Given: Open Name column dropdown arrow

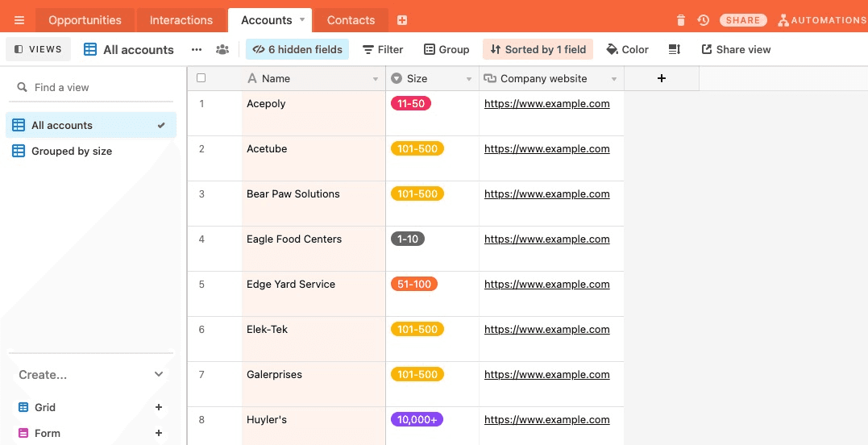Looking at the screenshot, I should click(x=376, y=79).
